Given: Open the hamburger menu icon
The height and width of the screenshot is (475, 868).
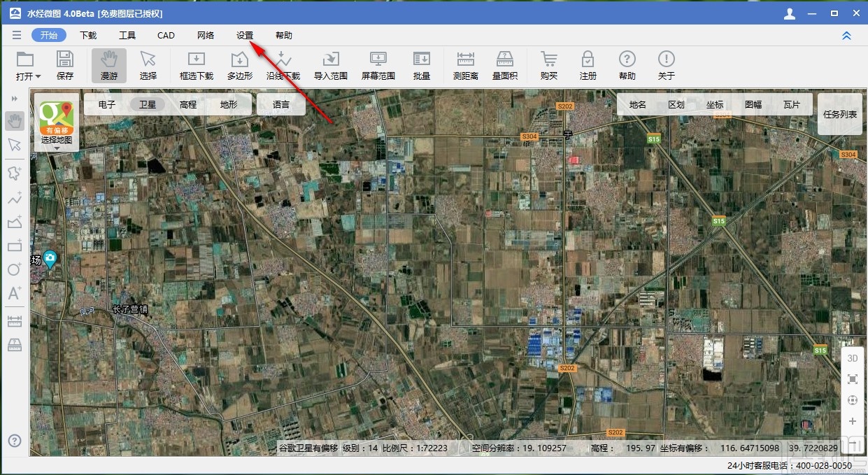Looking at the screenshot, I should click(16, 35).
